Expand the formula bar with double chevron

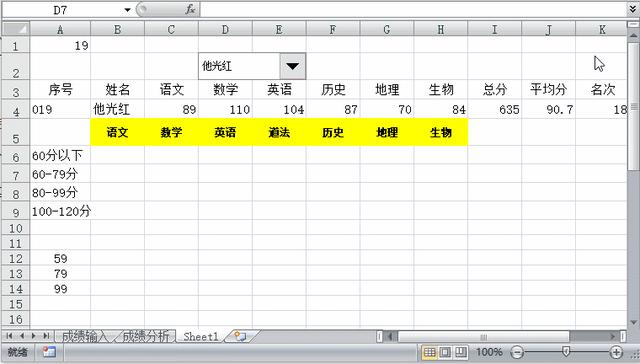(633, 9)
